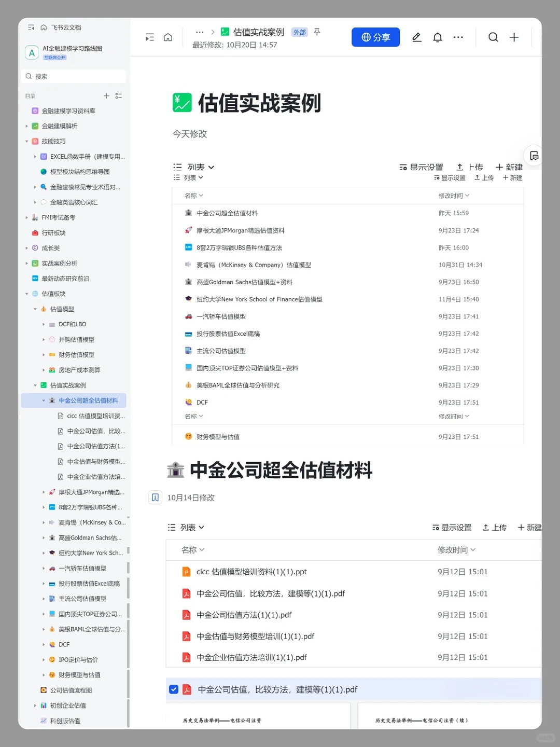Select IPO定价与估价 in sidebar tree
This screenshot has height=747, width=560.
click(x=78, y=660)
